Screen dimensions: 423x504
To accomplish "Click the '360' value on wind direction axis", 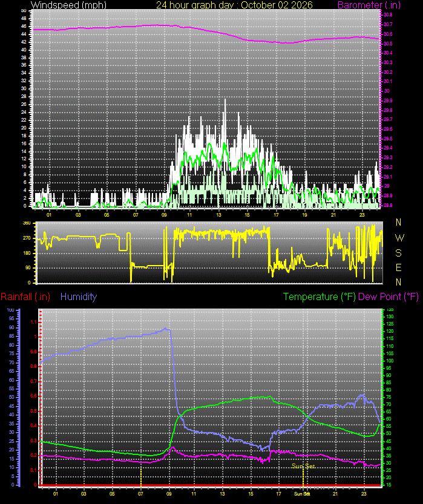I will click(x=27, y=223).
